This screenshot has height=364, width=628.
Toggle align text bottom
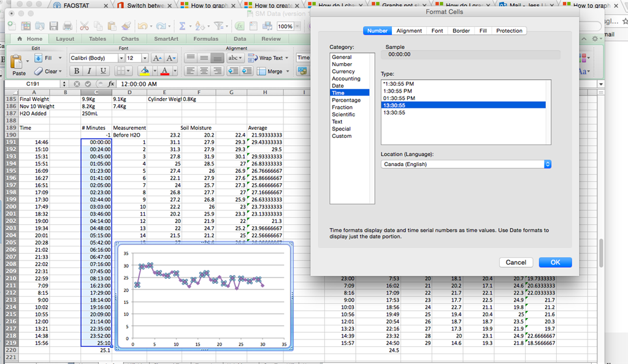click(x=217, y=58)
